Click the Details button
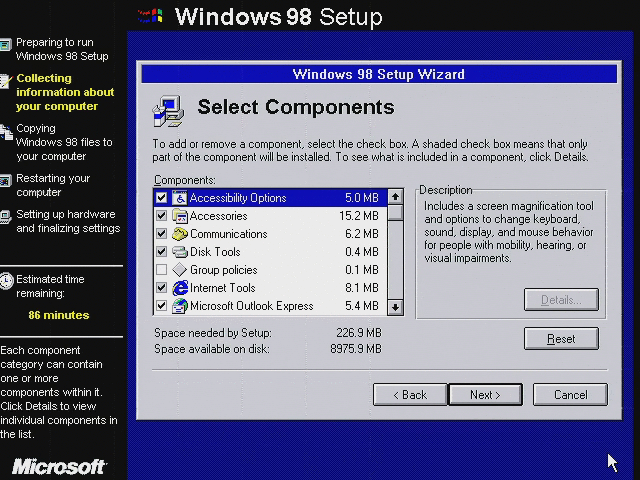 point(561,300)
